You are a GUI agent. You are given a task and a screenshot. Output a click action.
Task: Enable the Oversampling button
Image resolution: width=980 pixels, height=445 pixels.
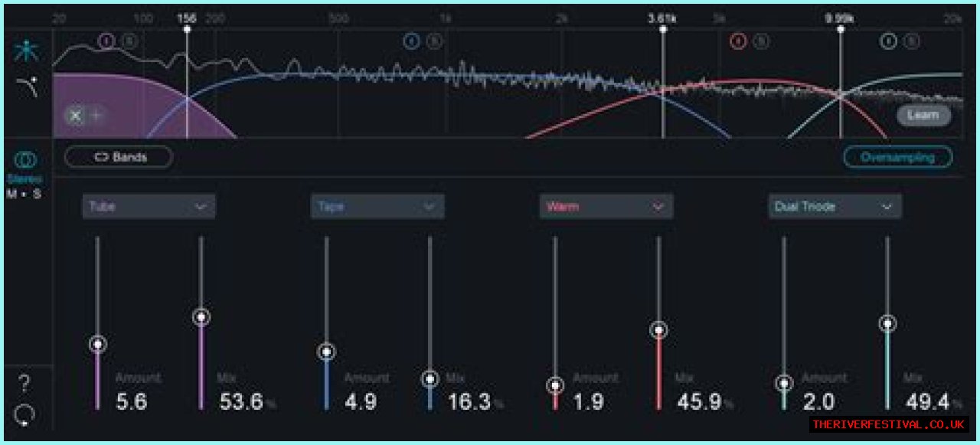[x=897, y=157]
